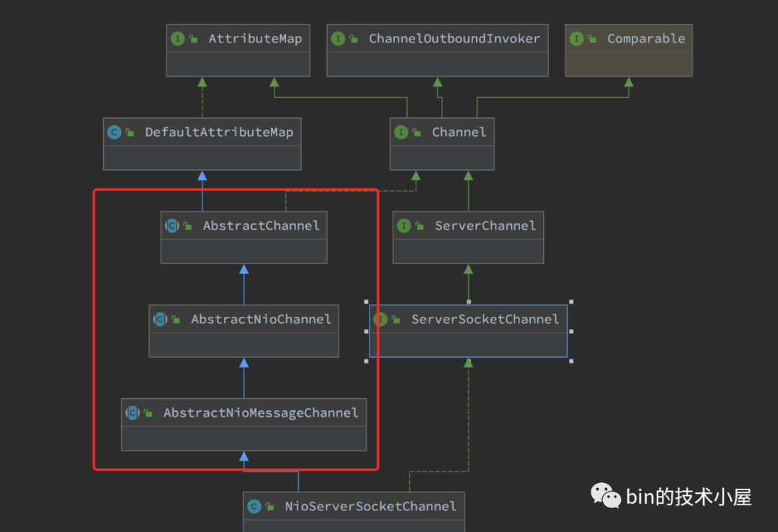Image resolution: width=778 pixels, height=532 pixels.
Task: Click the blue arrowhead below DefaultAttributeMap
Action: 202,176
